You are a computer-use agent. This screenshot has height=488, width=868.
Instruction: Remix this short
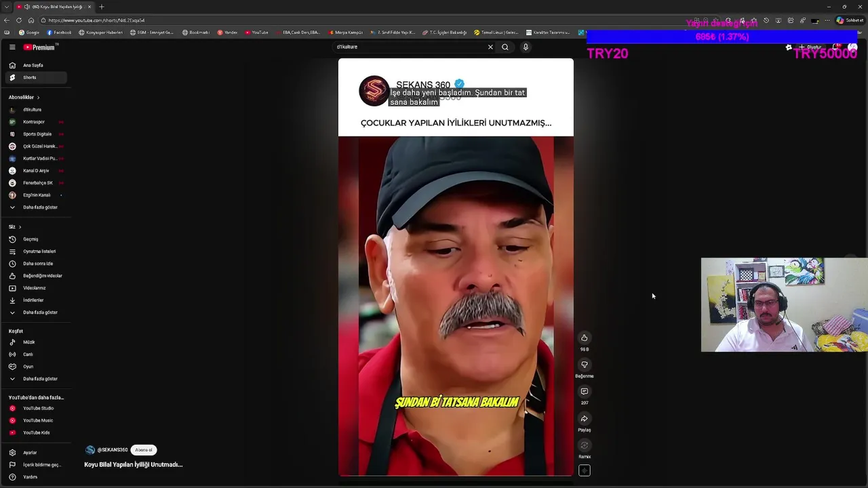point(584,445)
